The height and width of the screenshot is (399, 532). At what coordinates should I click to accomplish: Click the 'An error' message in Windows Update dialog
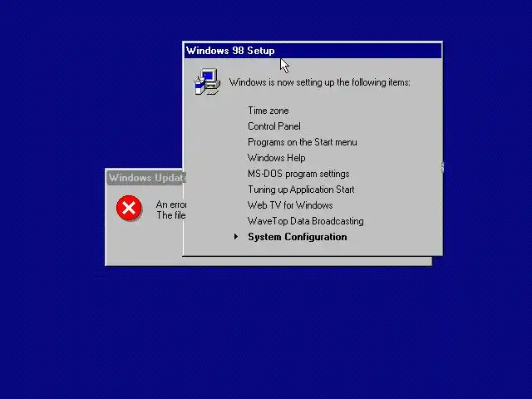tap(171, 204)
